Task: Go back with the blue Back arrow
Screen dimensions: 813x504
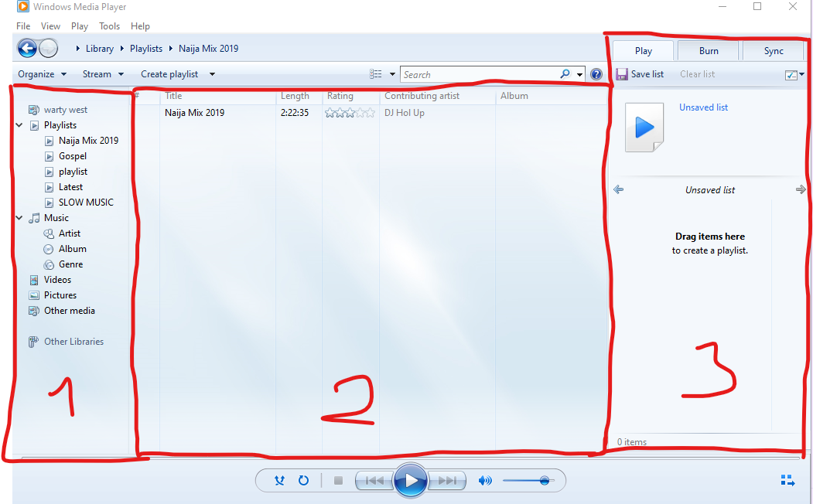Action: (x=27, y=49)
